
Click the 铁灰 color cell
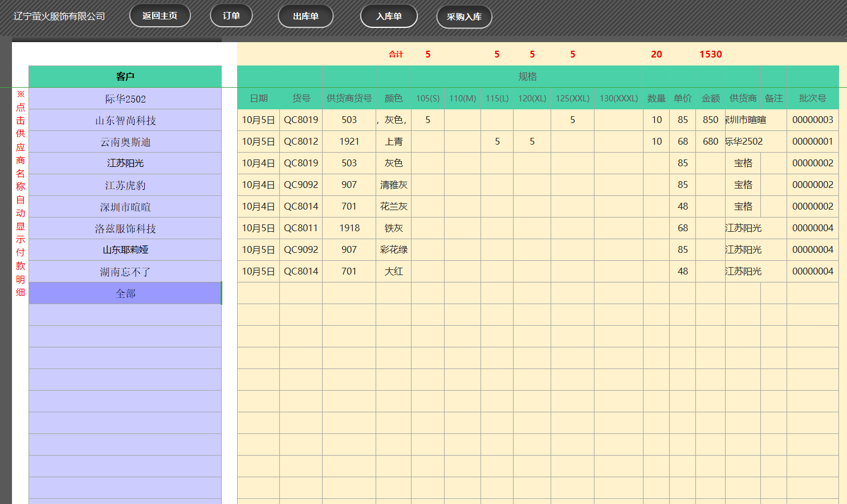tap(393, 228)
